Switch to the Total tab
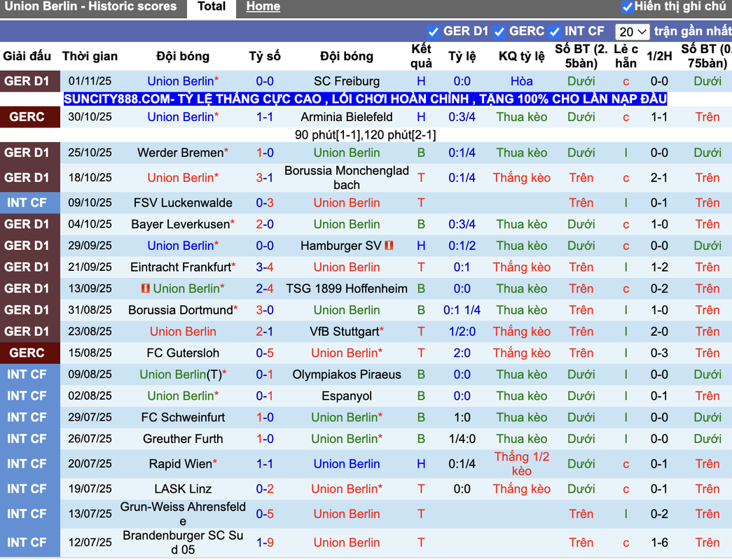This screenshot has height=560, width=732. point(212,6)
